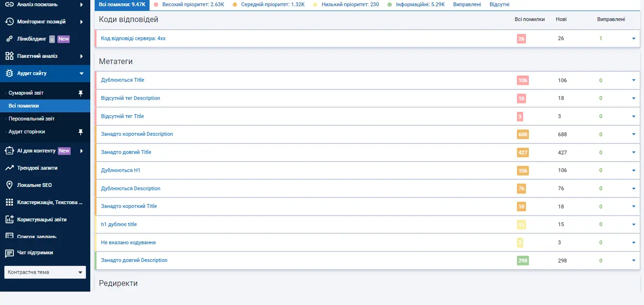Select the Всі помилки: 9.47K tab

click(x=122, y=4)
